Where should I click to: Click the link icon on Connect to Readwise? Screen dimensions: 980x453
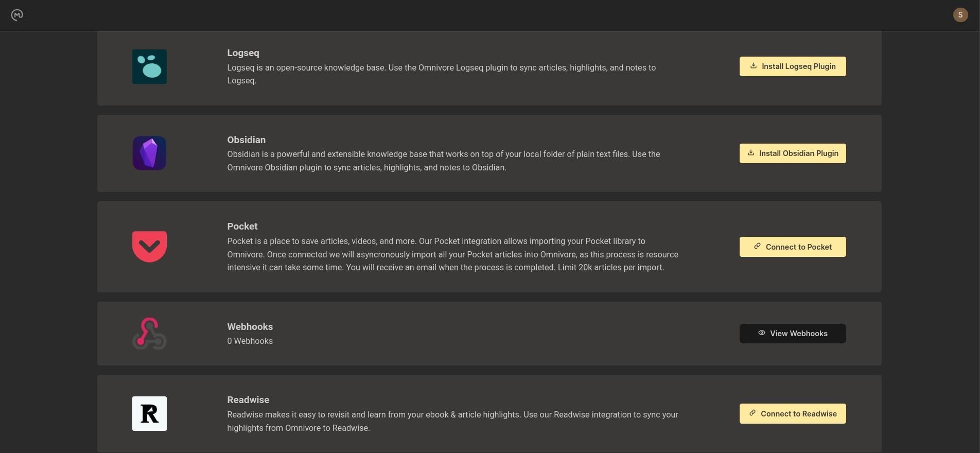[753, 413]
